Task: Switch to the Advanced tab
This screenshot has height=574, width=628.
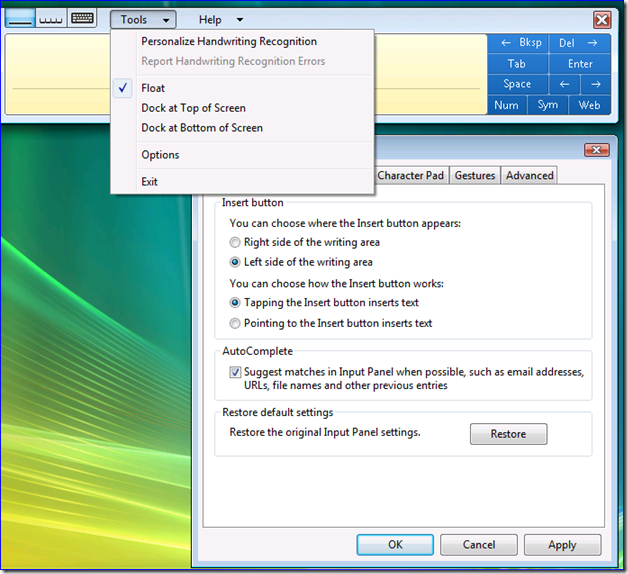Action: (529, 175)
